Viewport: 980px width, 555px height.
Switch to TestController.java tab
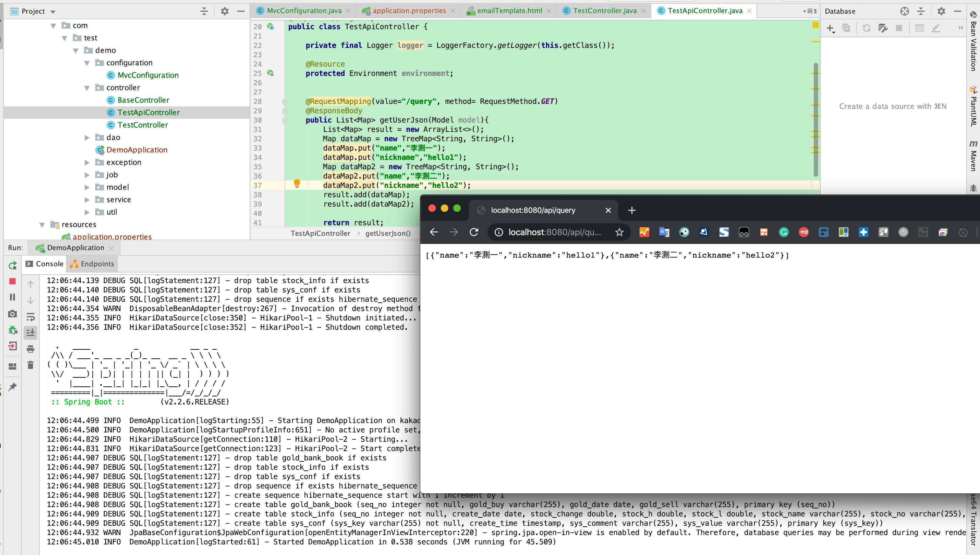[604, 11]
